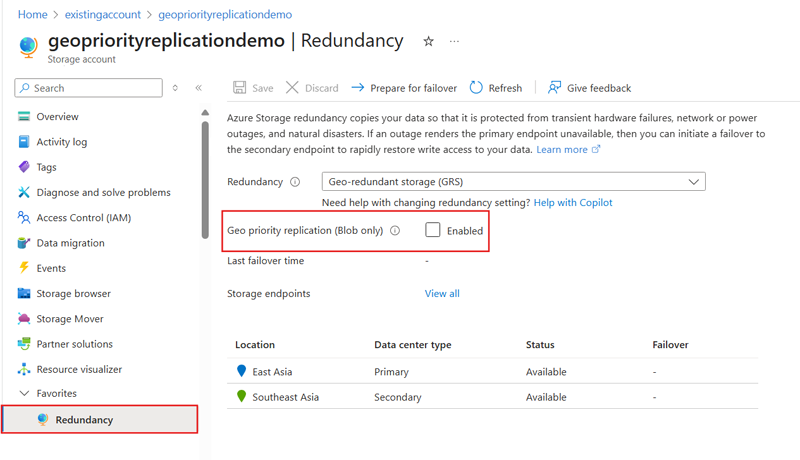
Task: Click the Events lightning bolt icon
Action: click(x=24, y=268)
